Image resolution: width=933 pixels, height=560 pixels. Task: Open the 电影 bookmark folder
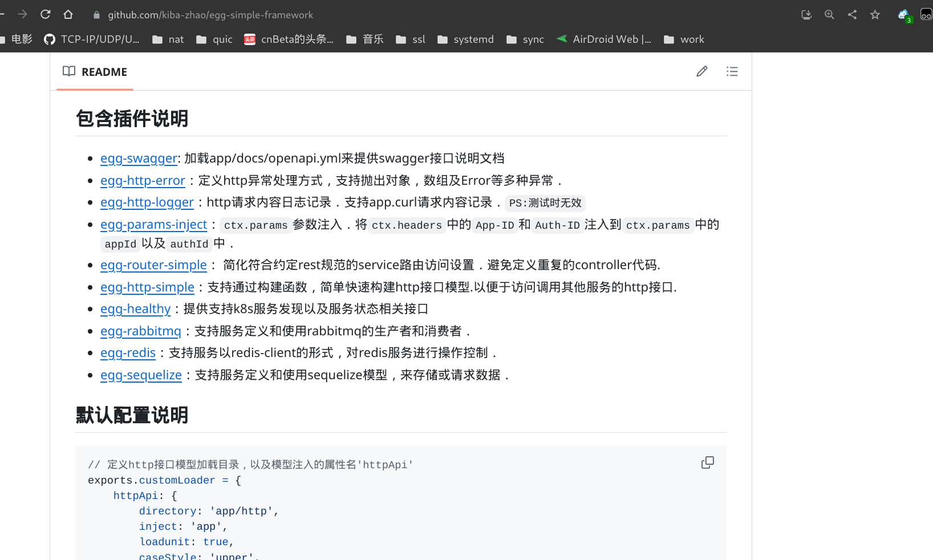[17, 39]
